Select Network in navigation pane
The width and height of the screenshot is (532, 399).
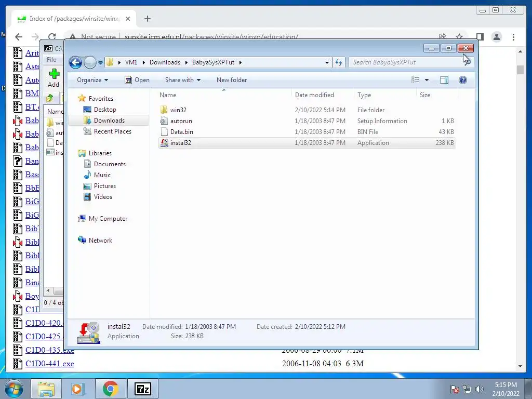pyautogui.click(x=100, y=241)
